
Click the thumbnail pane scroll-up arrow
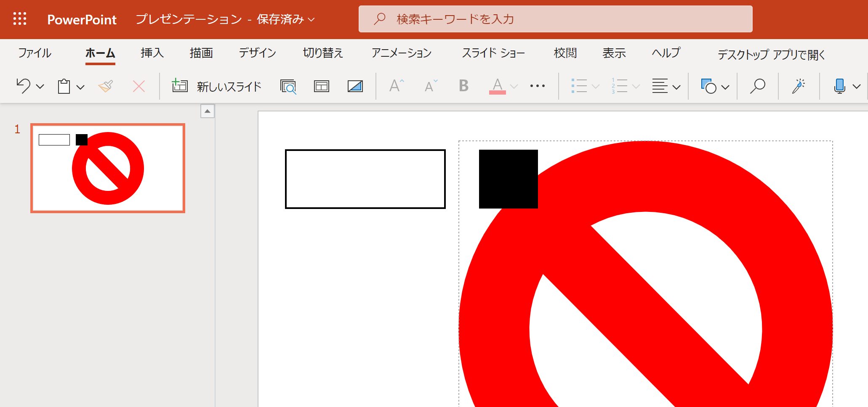pyautogui.click(x=208, y=111)
